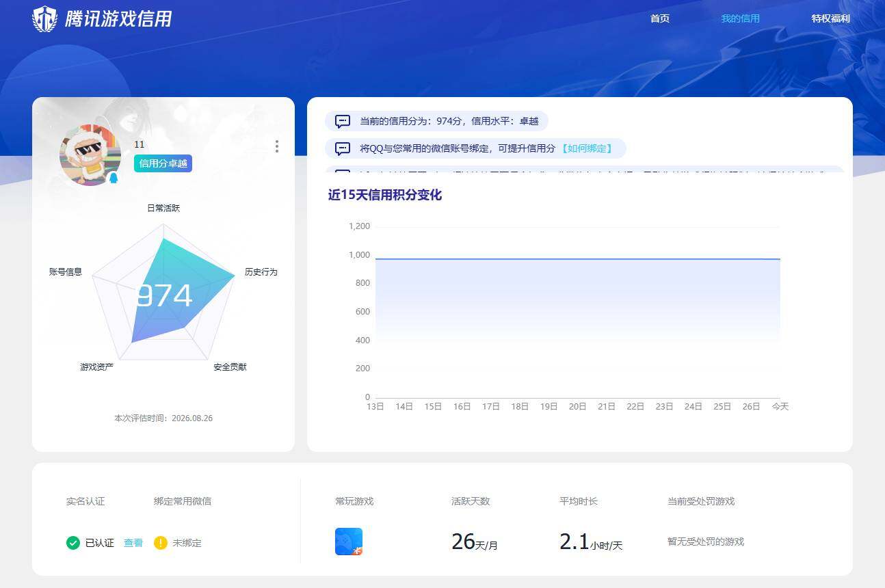
Task: Click the 腾讯游戏信用 title text
Action: pos(118,18)
